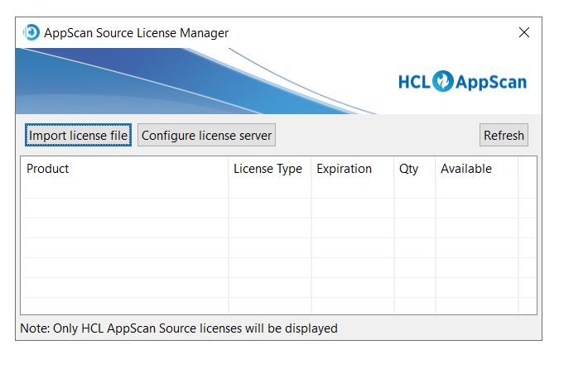The height and width of the screenshot is (369, 588).
Task: Sort by the Product column header
Action: [x=124, y=169]
